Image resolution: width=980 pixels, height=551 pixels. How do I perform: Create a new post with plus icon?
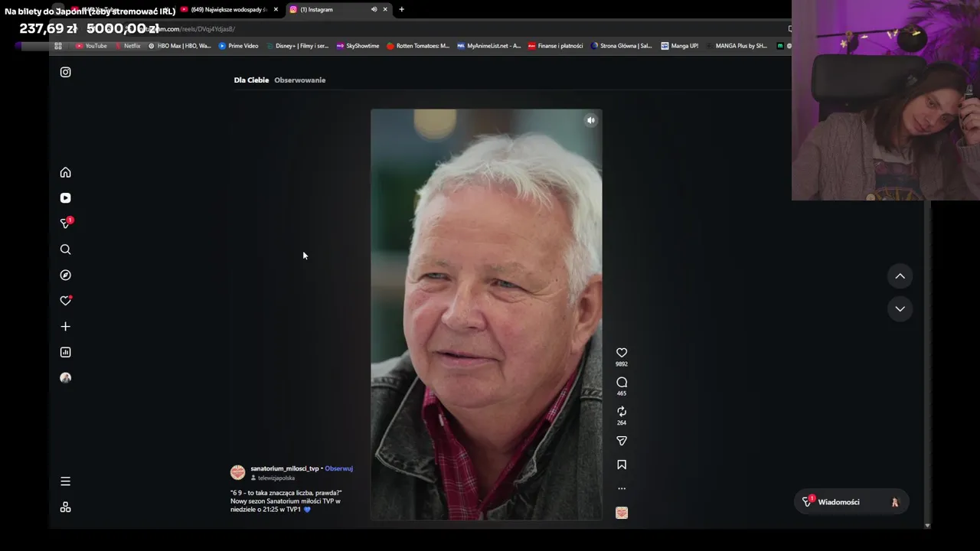65,327
